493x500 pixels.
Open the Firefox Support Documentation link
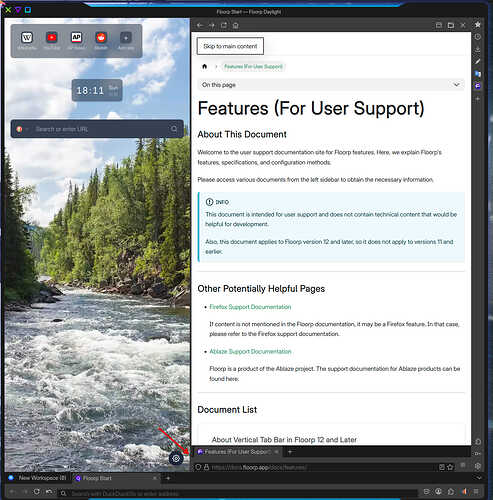(250, 307)
